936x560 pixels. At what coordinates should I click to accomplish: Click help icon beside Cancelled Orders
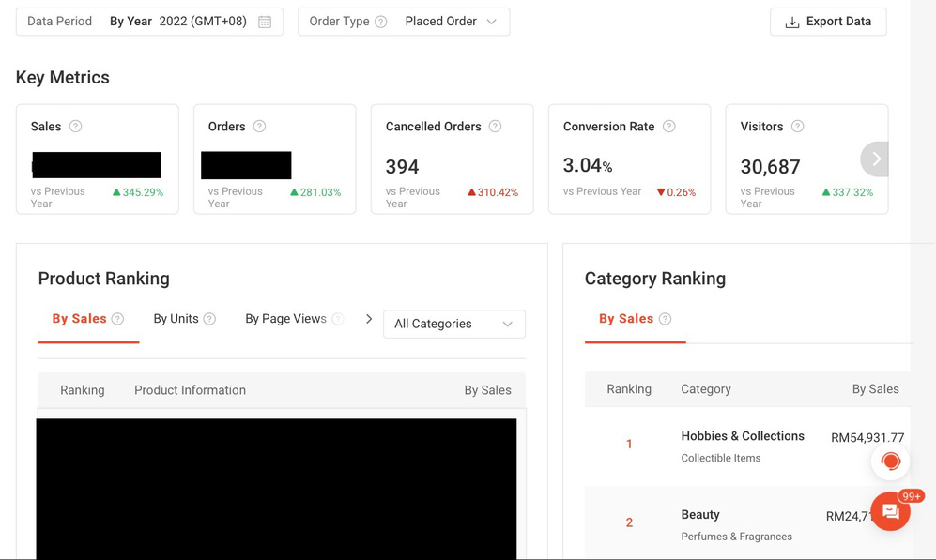pyautogui.click(x=495, y=127)
